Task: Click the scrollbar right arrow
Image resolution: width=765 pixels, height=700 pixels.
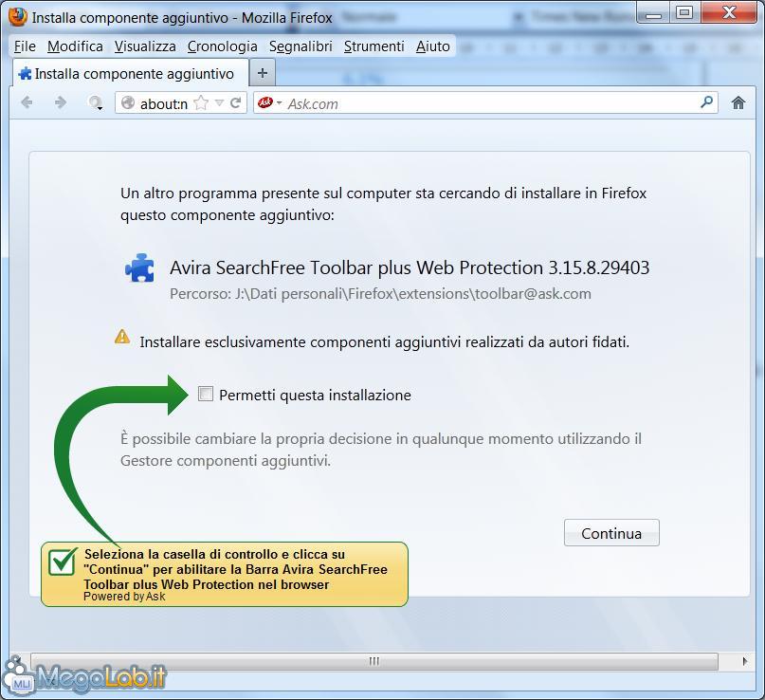Action: pos(744,661)
